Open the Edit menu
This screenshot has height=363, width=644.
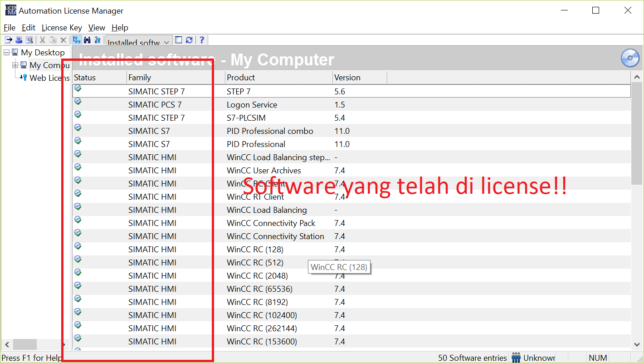(29, 28)
